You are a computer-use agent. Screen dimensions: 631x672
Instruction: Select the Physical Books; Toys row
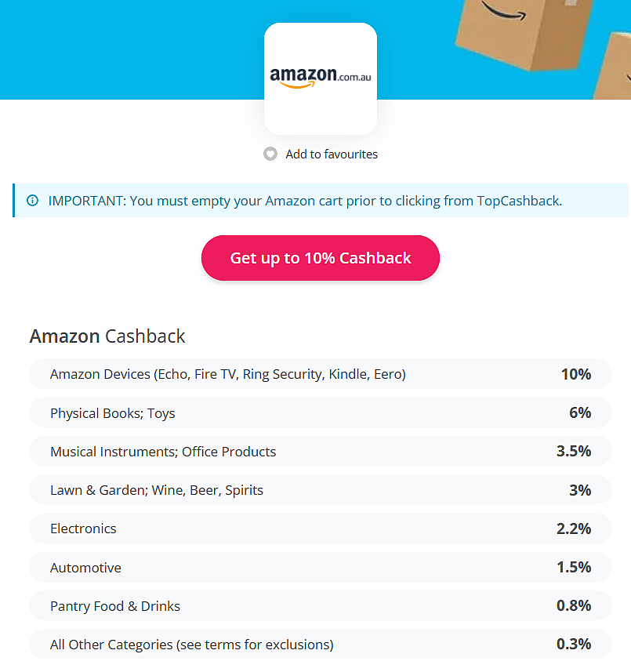[321, 412]
